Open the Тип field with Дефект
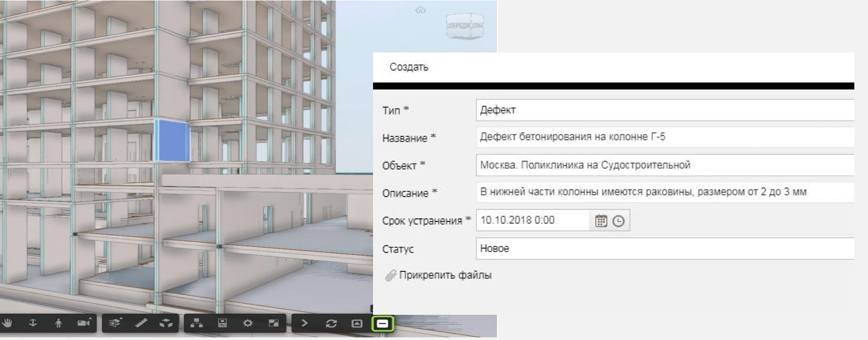 665,110
